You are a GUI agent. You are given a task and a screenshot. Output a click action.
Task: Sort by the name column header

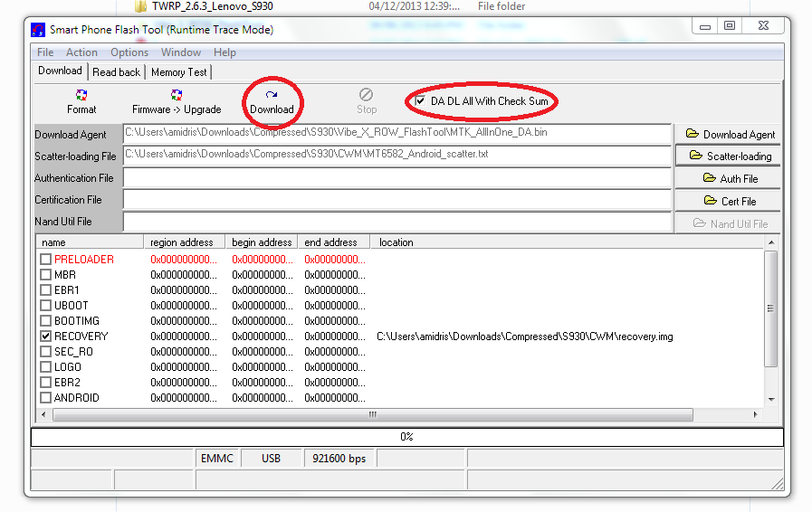point(90,242)
